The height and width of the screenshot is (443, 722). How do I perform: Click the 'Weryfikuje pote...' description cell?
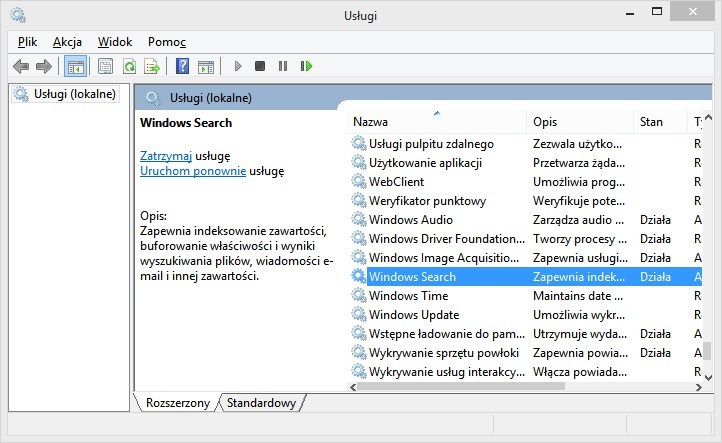pyautogui.click(x=579, y=201)
